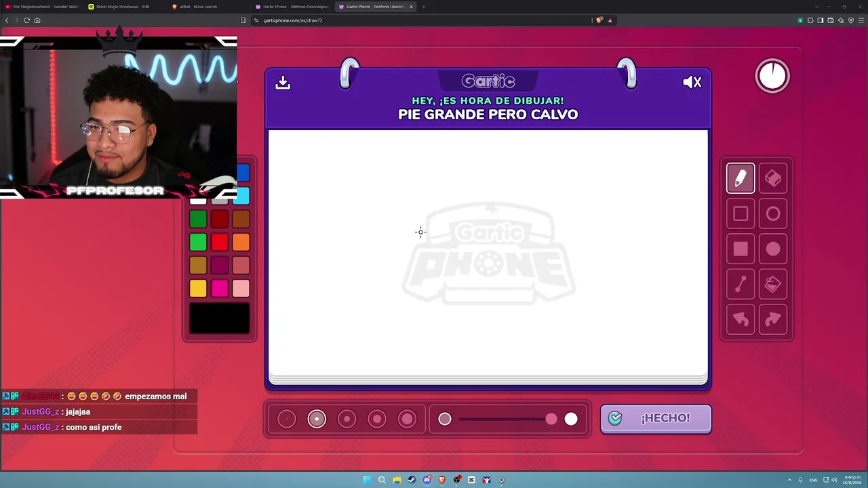
Task: Download the drawing with the save icon
Action: pyautogui.click(x=283, y=82)
